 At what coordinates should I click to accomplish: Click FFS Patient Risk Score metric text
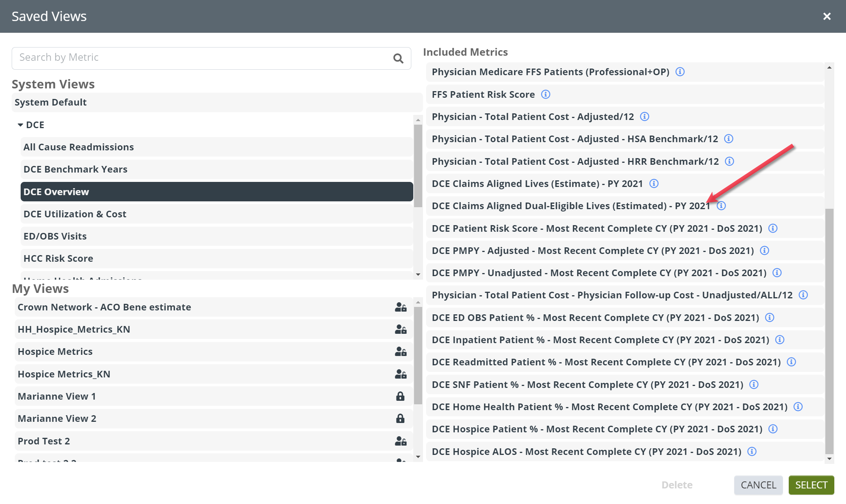pyautogui.click(x=483, y=94)
